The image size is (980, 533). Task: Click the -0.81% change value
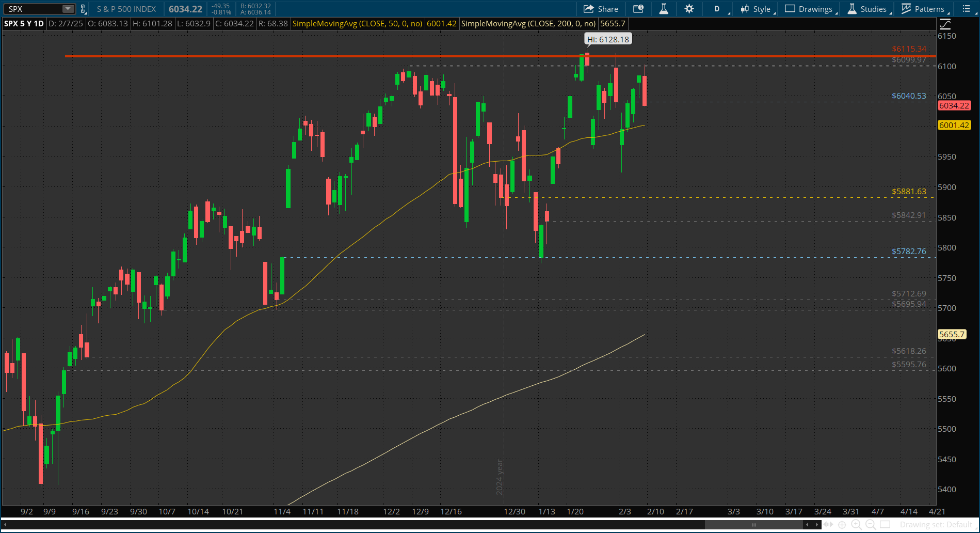point(221,12)
